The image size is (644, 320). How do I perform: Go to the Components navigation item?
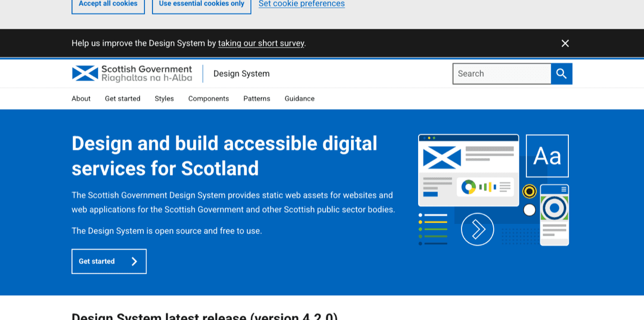(x=209, y=99)
